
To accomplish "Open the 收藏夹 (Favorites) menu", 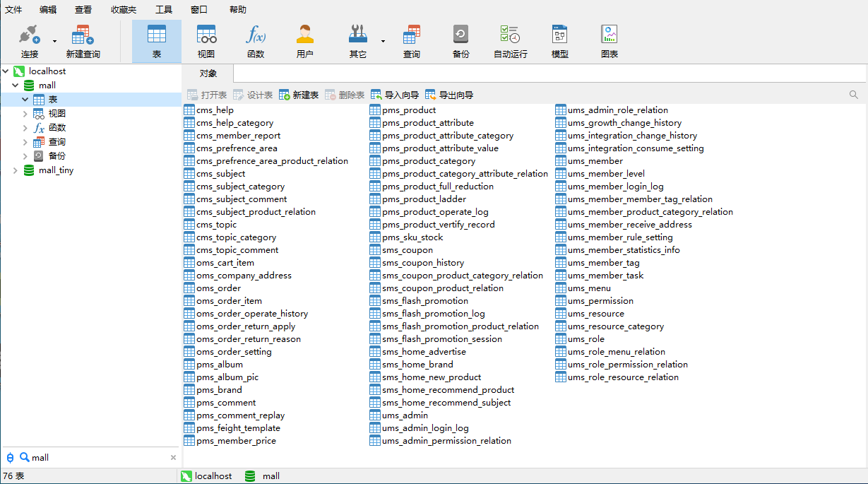I will [x=124, y=10].
